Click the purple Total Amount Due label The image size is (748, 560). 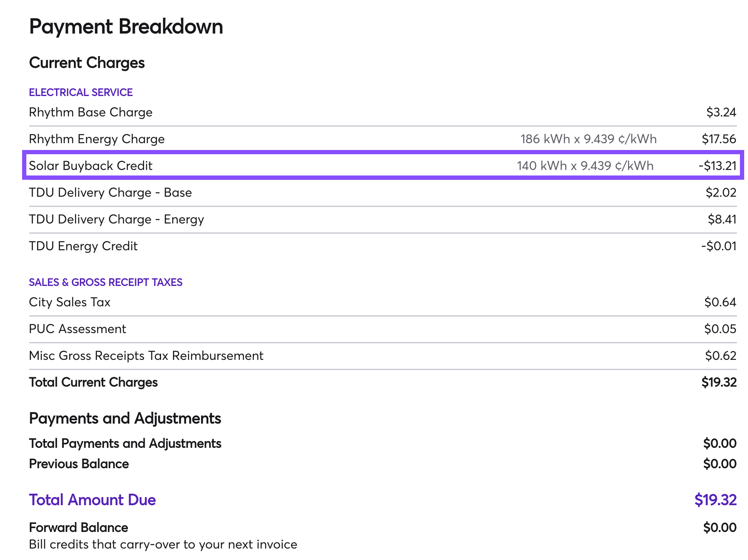(92, 500)
